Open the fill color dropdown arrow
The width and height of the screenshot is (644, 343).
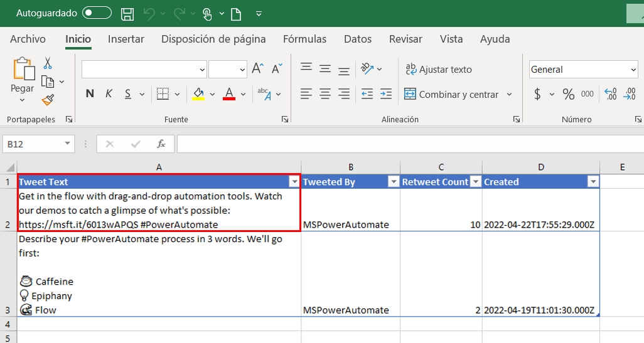coord(212,94)
